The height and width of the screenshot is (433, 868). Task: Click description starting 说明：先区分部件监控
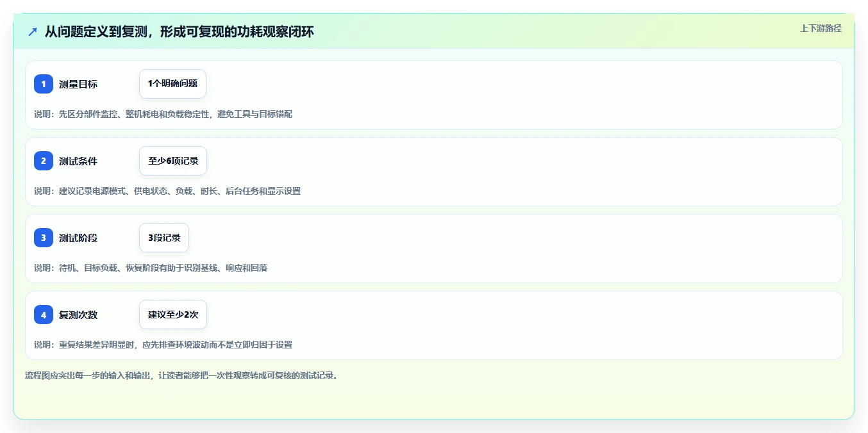pos(163,114)
